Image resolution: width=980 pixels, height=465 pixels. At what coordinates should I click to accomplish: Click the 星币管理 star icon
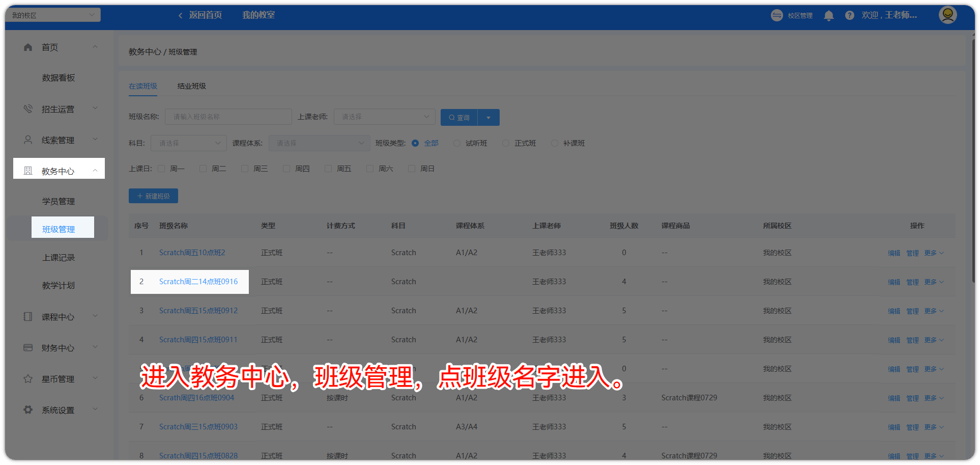tap(28, 378)
